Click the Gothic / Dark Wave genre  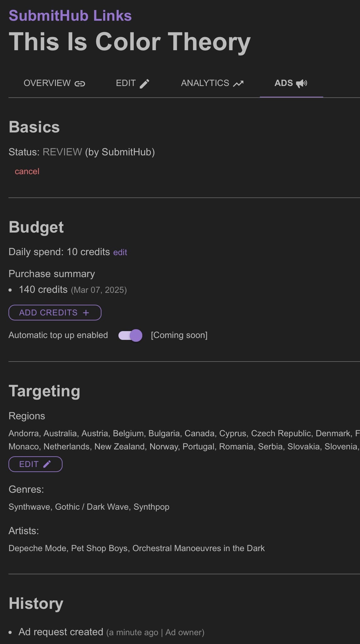click(x=92, y=507)
